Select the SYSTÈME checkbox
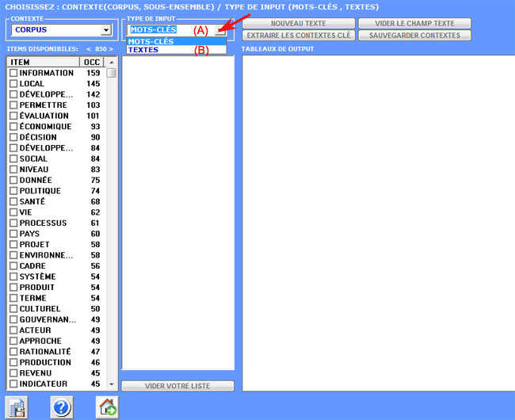The image size is (515, 420). pos(13,277)
